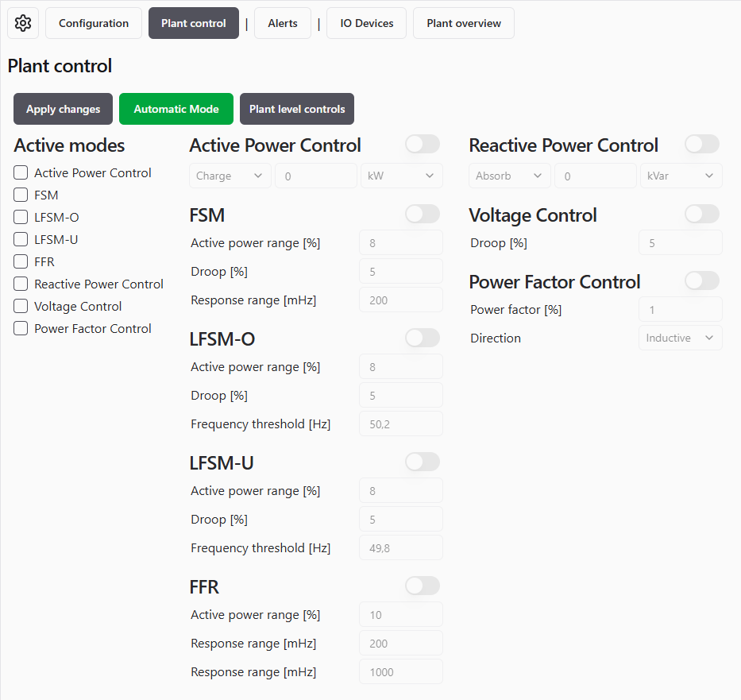Click the Reactive Power Control value field
This screenshot has height=700, width=741.
pos(596,176)
